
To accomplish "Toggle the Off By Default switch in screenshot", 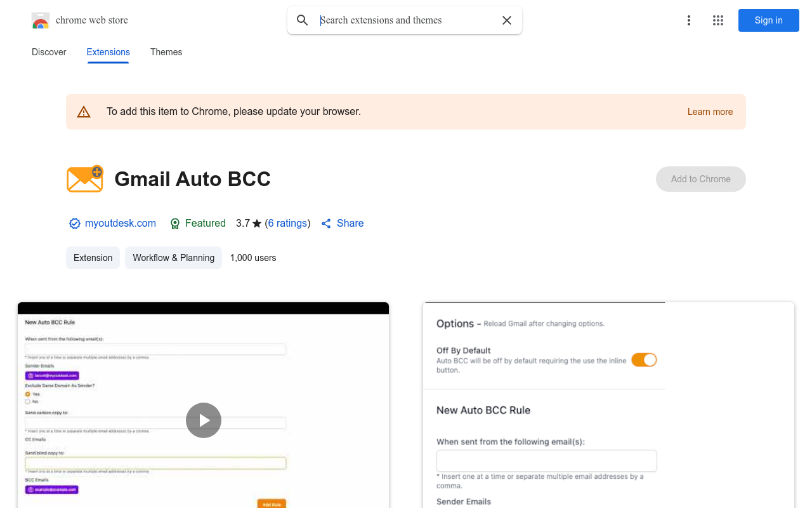I will click(644, 360).
